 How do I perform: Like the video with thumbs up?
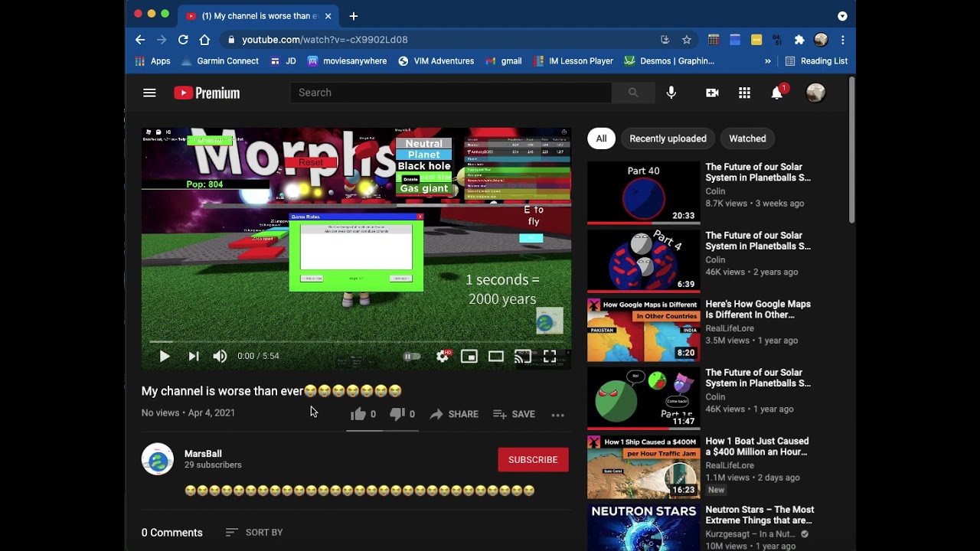[x=358, y=414]
